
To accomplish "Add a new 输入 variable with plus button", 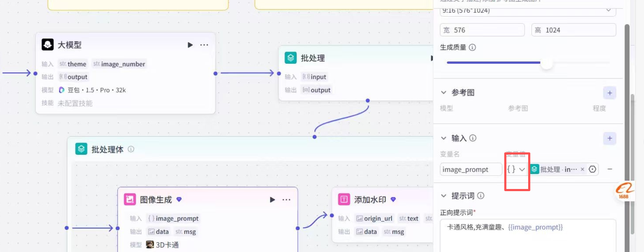I will pos(609,138).
